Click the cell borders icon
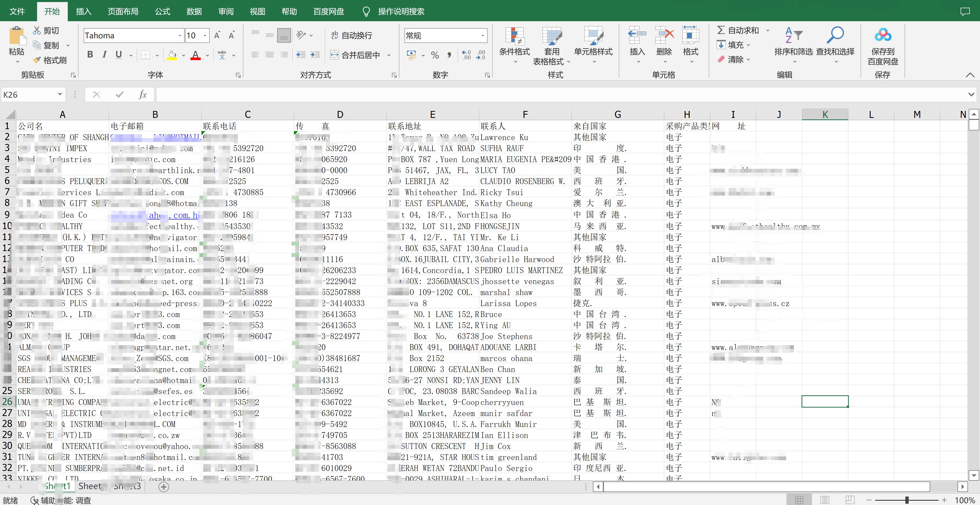The width and height of the screenshot is (980, 505). point(145,55)
